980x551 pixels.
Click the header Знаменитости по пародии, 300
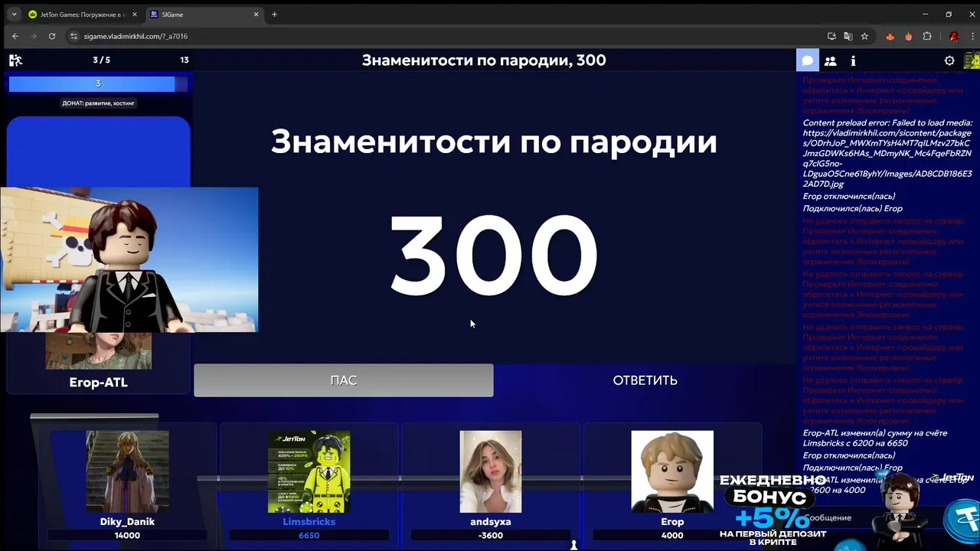pyautogui.click(x=484, y=60)
